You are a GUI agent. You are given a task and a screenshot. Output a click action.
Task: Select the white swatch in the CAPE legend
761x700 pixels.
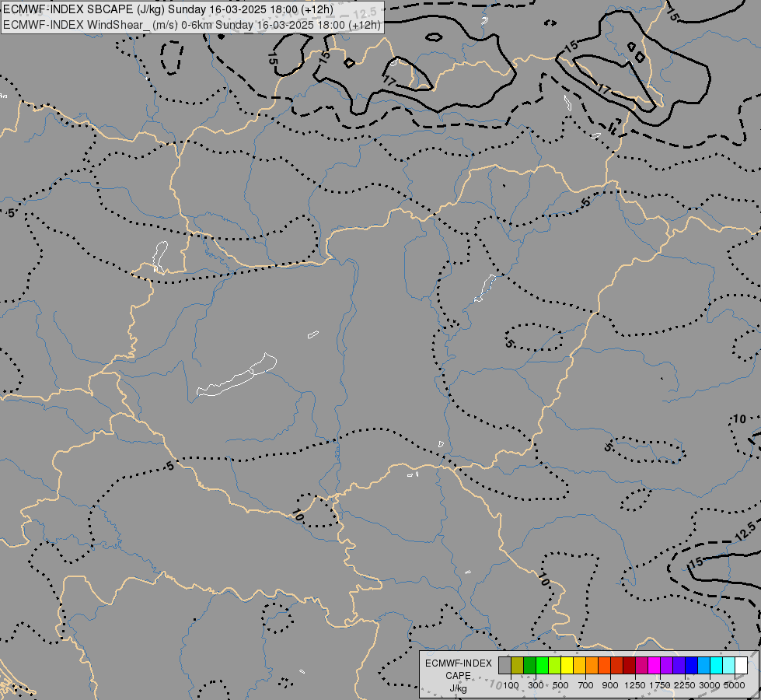(741, 665)
